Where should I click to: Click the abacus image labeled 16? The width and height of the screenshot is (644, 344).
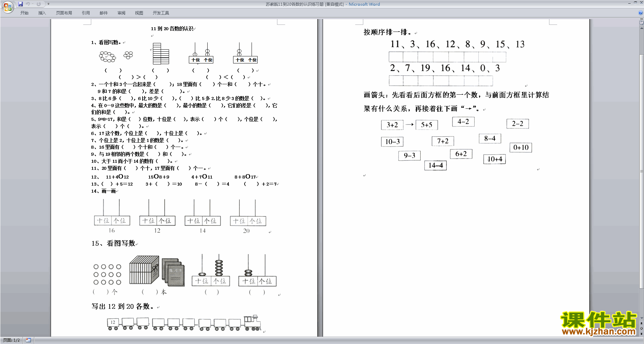[x=112, y=216]
